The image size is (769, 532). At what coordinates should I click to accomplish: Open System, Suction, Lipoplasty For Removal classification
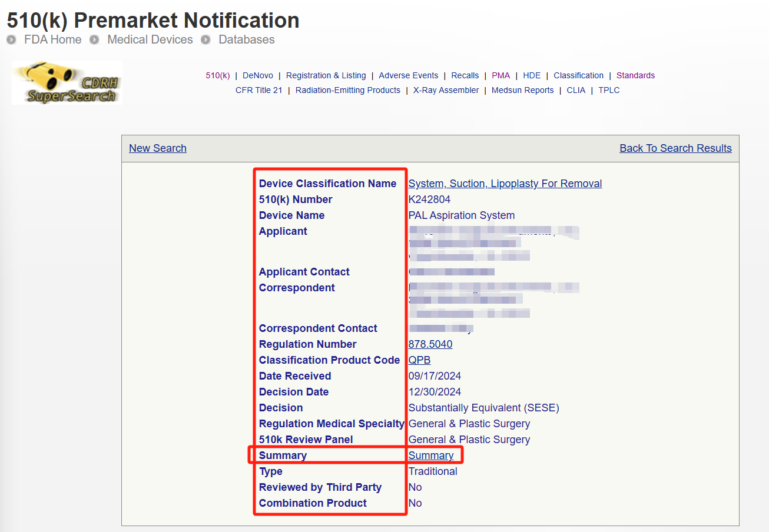(505, 184)
